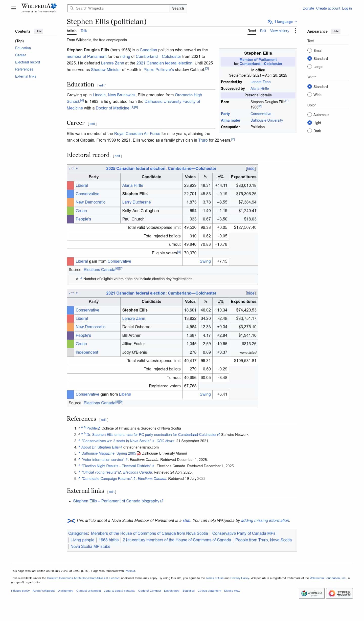Collapse the 2025 election table with hide
The height and width of the screenshot is (621, 364).
[x=251, y=169]
